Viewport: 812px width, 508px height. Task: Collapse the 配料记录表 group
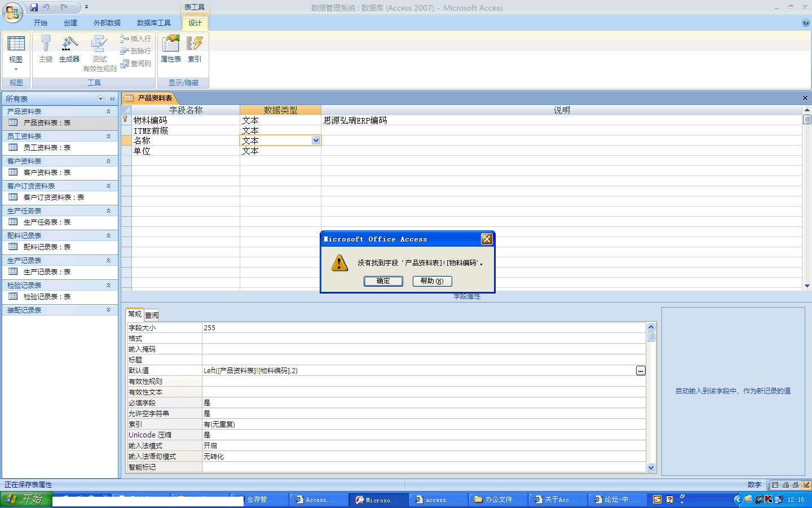[x=108, y=235]
